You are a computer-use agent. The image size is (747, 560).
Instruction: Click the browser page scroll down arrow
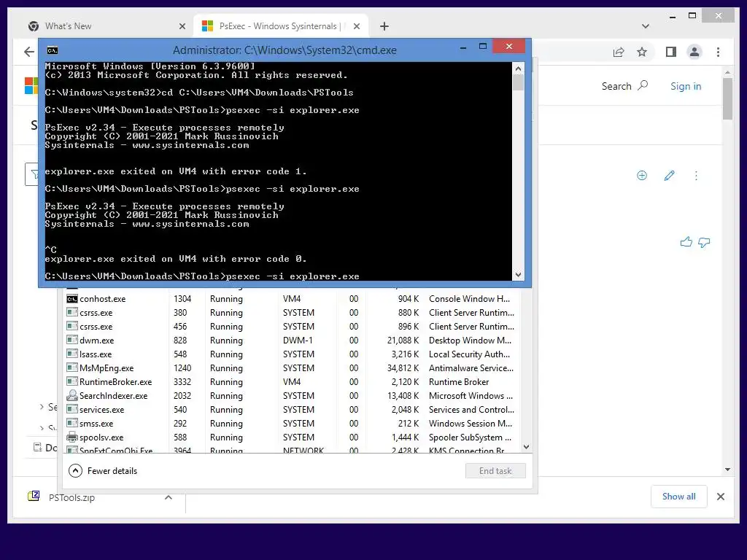[727, 470]
